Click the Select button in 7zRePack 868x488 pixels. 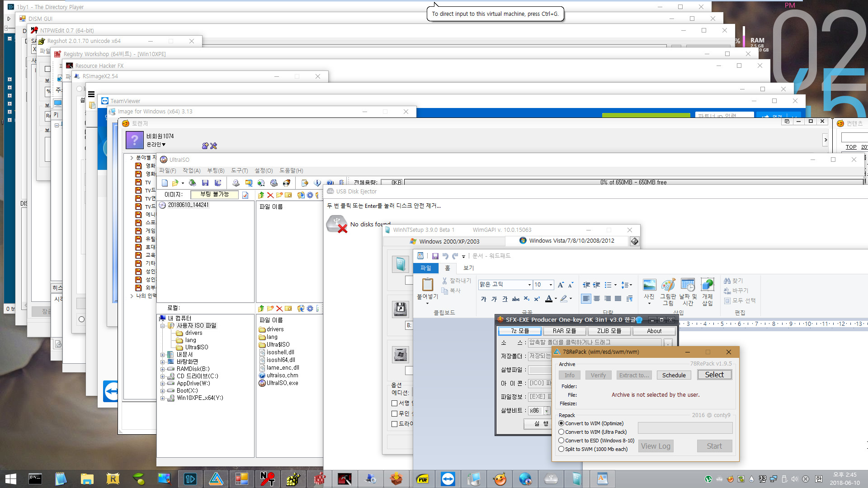coord(713,374)
